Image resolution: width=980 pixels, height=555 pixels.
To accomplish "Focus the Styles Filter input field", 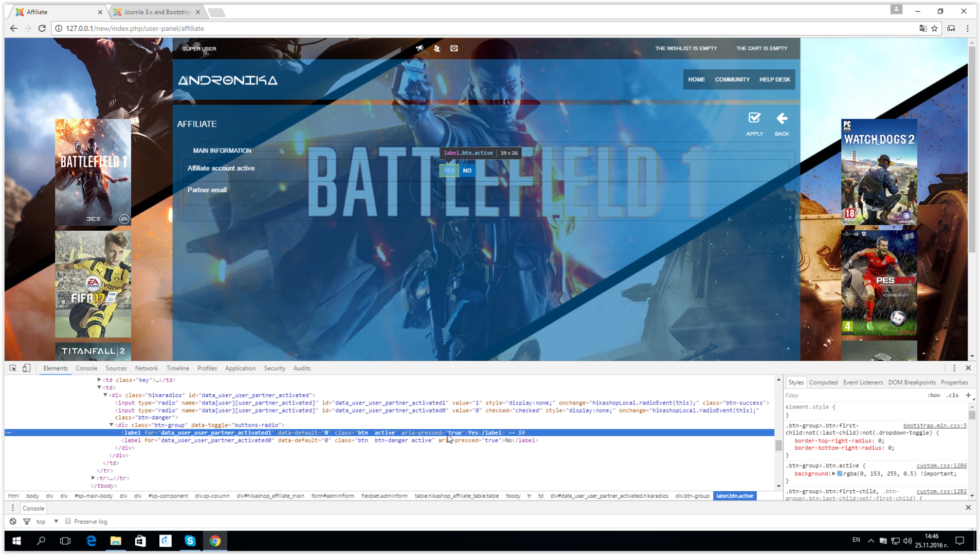I will click(854, 395).
